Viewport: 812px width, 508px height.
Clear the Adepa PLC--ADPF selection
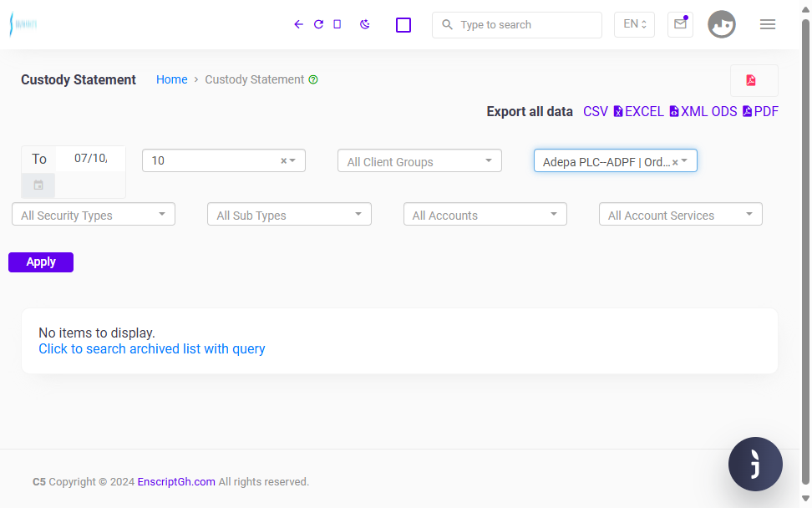[675, 163]
